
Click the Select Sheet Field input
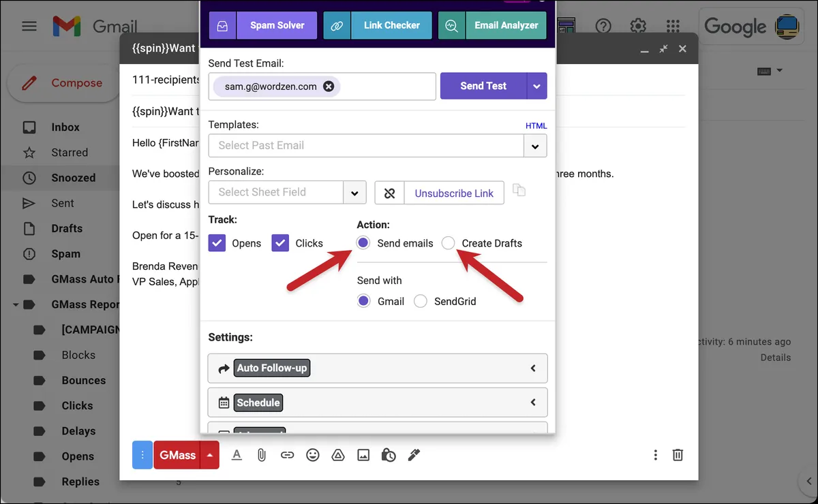coord(275,193)
